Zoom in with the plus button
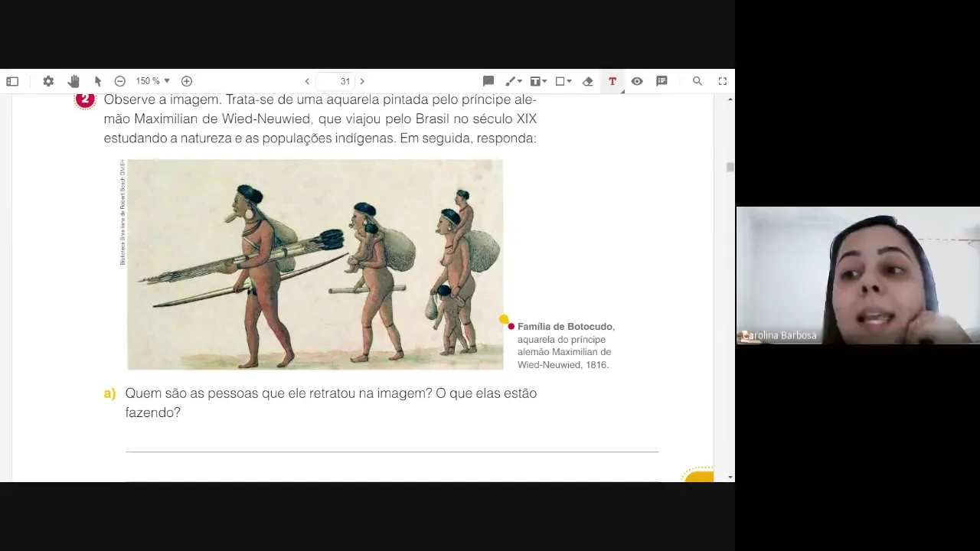Image resolution: width=980 pixels, height=551 pixels. coord(187,81)
